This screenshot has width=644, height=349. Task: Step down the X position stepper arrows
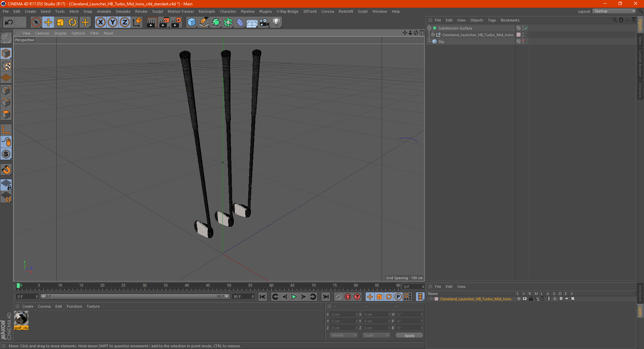tap(357, 315)
